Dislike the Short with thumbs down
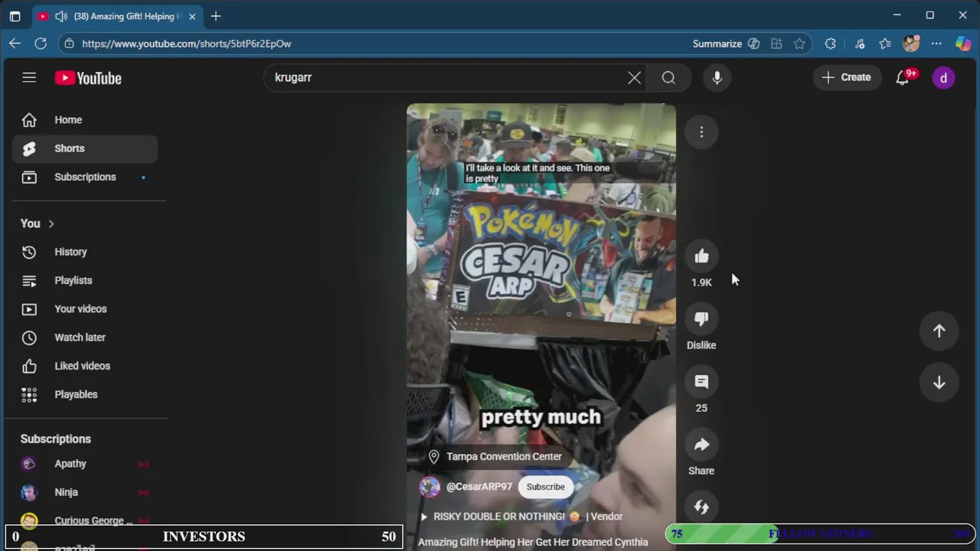This screenshot has width=980, height=551. [701, 319]
